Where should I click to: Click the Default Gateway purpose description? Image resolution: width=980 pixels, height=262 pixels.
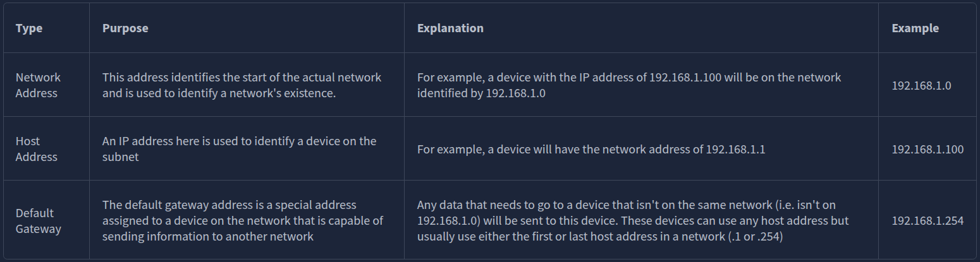point(243,221)
